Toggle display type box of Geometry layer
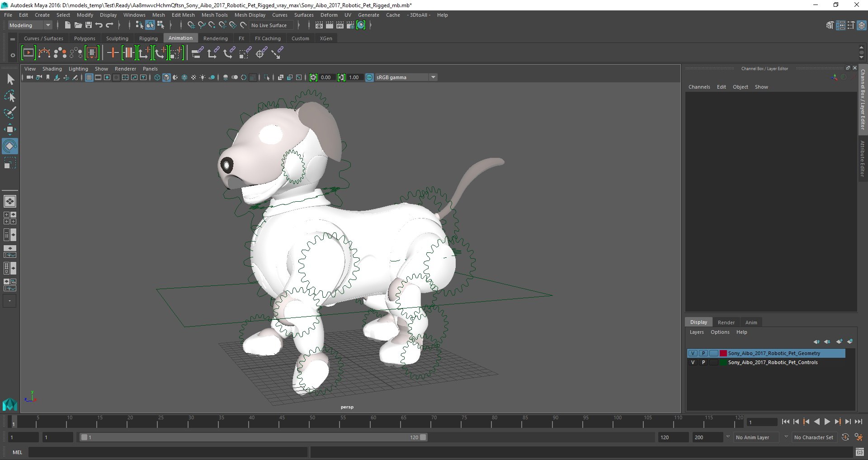Image resolution: width=868 pixels, height=460 pixels. (x=714, y=353)
